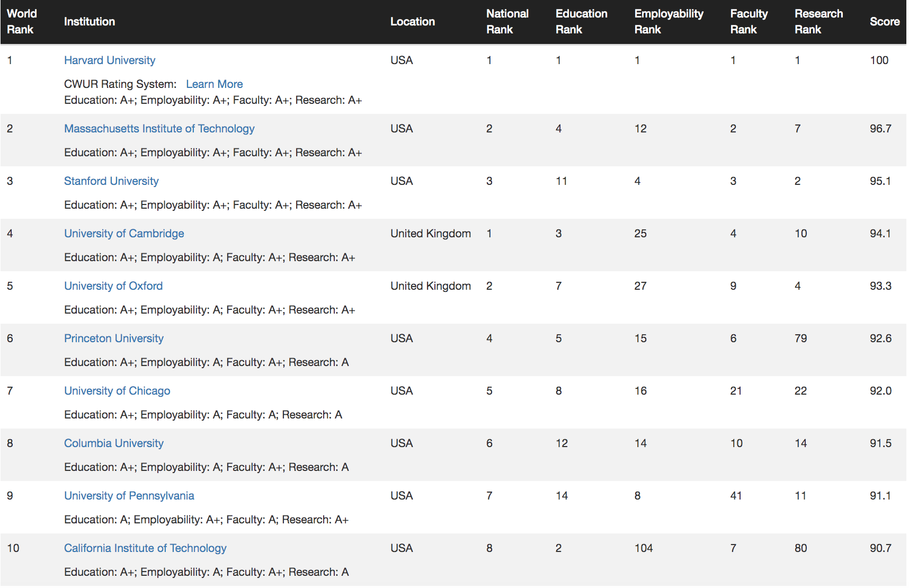Image resolution: width=909 pixels, height=588 pixels.
Task: Click the Score column header
Action: (885, 22)
